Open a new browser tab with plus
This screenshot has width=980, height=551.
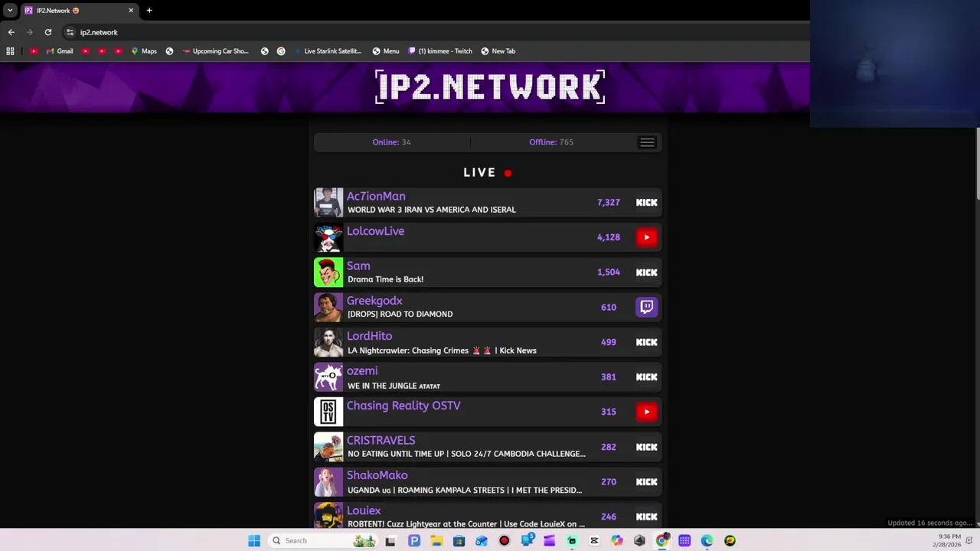[149, 10]
